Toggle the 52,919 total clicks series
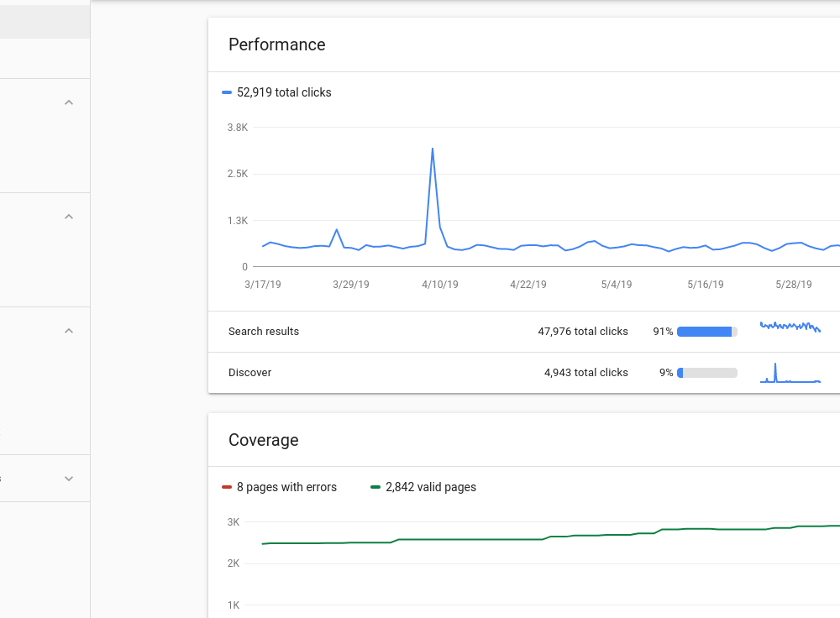Screen dimensions: 840x618 coord(284,92)
